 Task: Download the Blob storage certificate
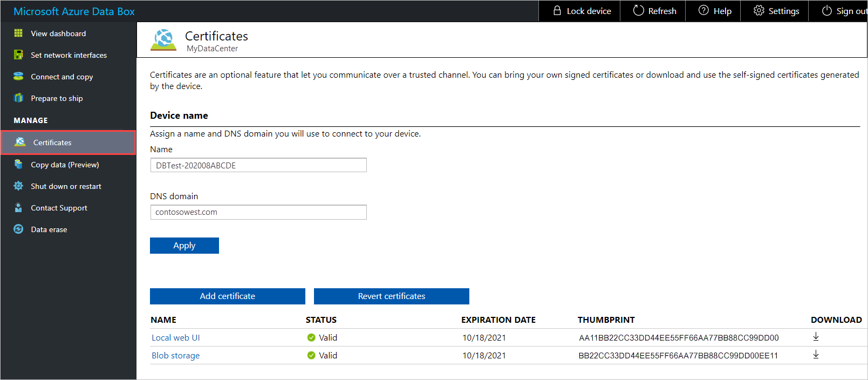(816, 355)
